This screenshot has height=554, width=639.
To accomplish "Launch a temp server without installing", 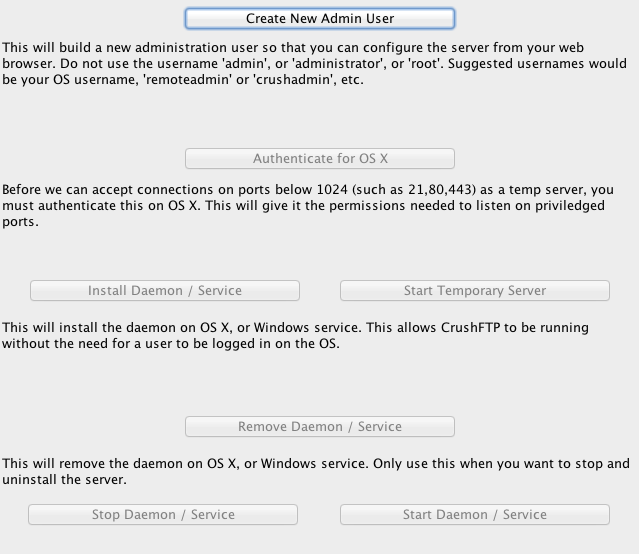I will [x=475, y=291].
